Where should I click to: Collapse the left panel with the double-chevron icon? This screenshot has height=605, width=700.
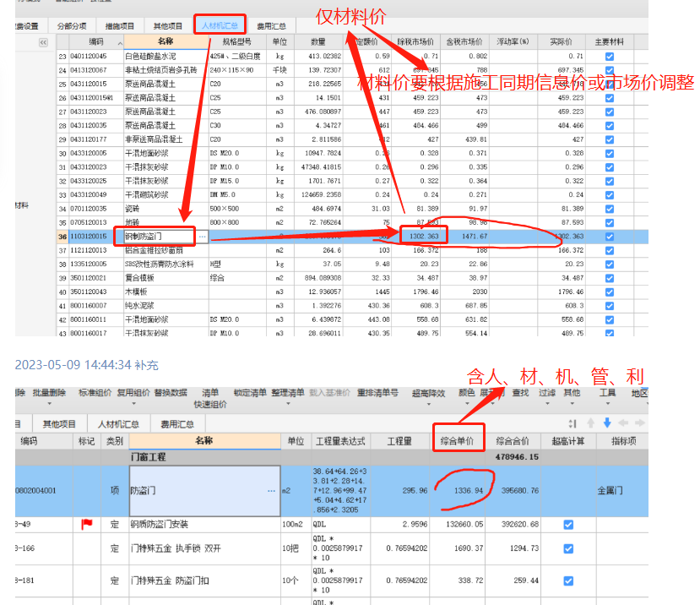(x=43, y=42)
